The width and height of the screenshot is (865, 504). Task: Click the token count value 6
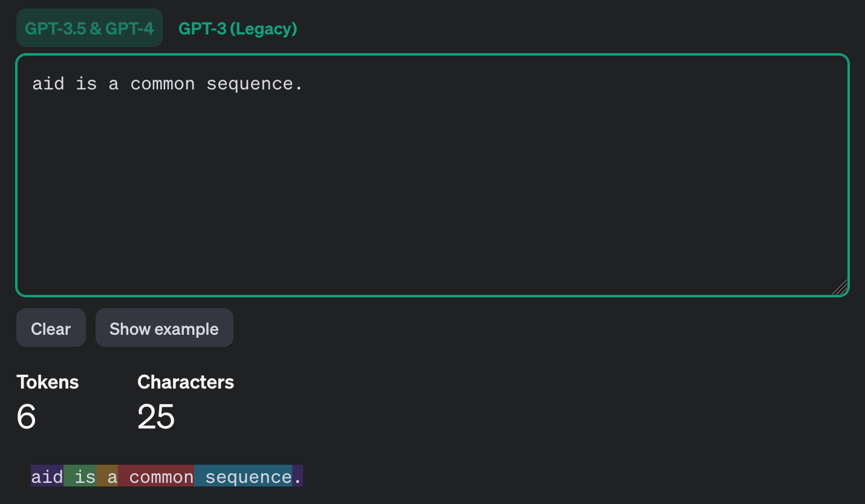(27, 416)
